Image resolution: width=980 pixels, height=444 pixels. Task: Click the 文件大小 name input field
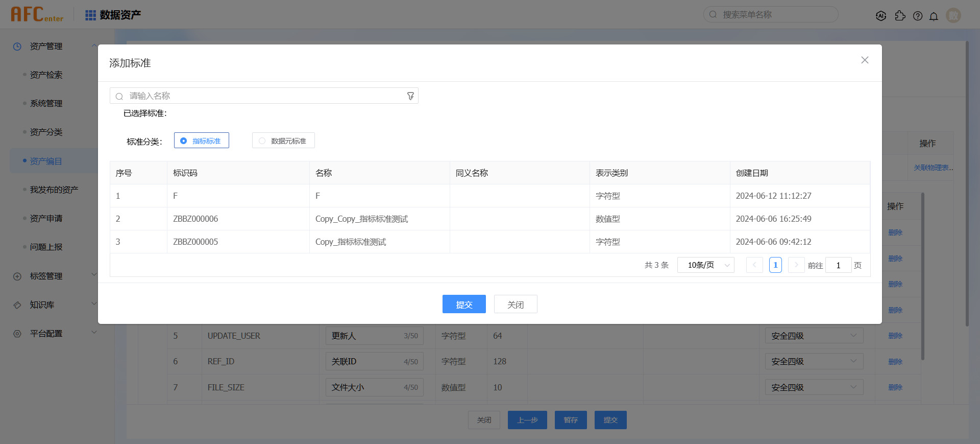[375, 387]
